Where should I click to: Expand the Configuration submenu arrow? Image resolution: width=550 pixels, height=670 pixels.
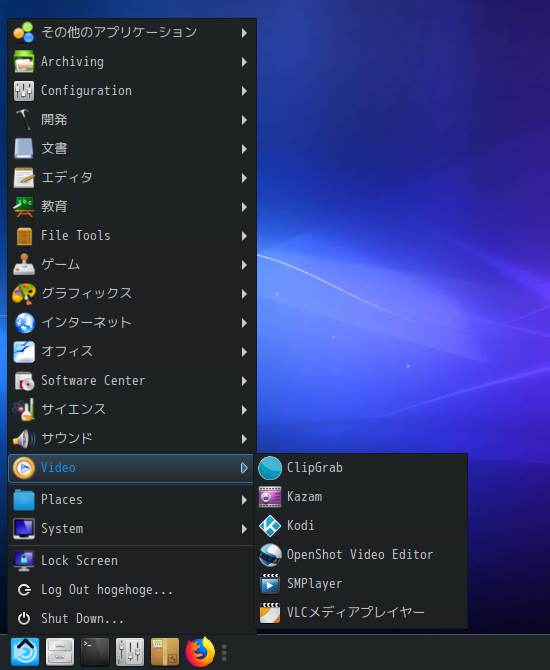(244, 91)
